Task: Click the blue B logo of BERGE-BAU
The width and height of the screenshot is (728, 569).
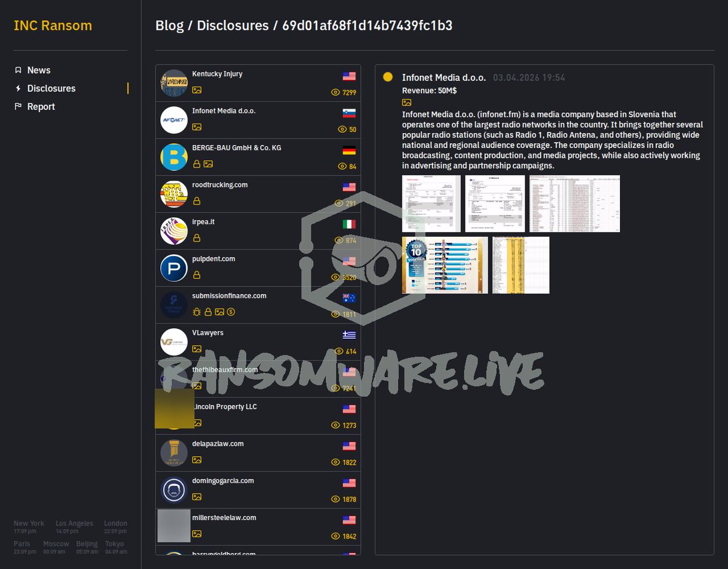Action: 174,157
